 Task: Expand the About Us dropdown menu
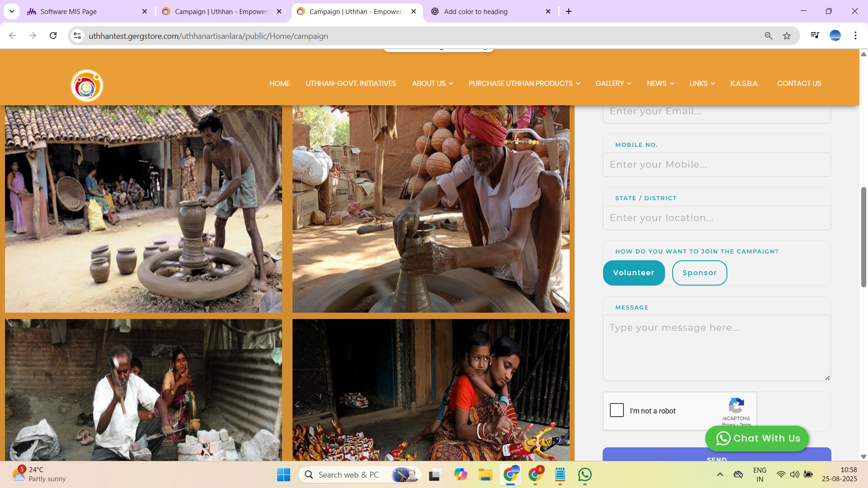tap(432, 84)
